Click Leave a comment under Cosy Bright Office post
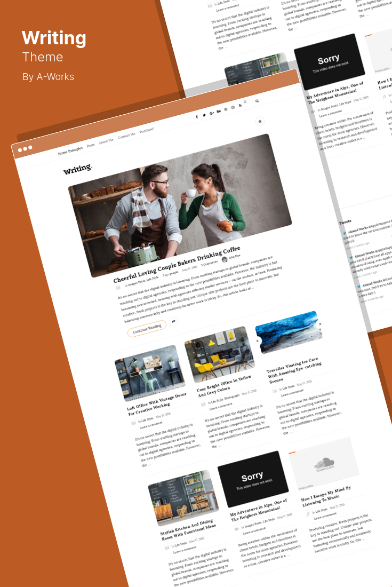 click(221, 406)
